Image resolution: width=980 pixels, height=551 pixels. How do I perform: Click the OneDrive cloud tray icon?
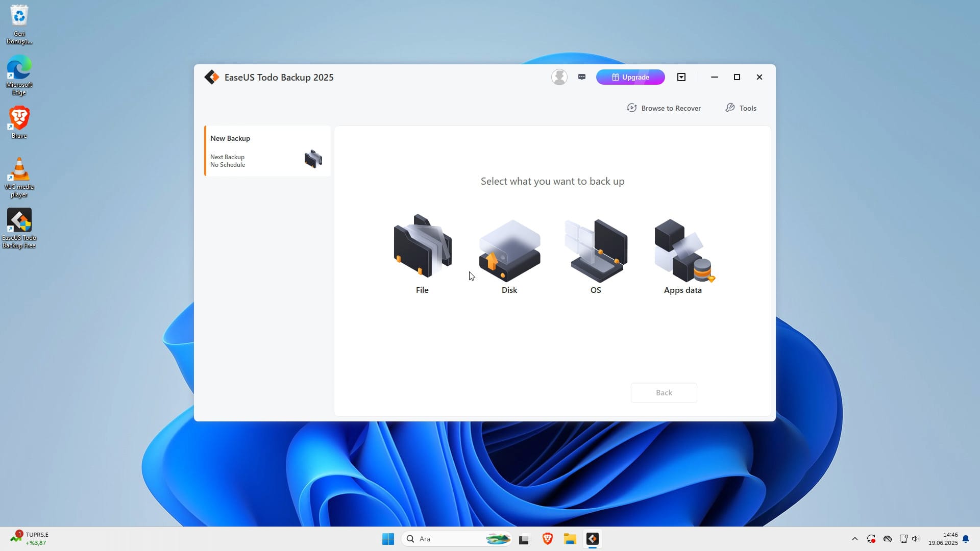point(888,539)
